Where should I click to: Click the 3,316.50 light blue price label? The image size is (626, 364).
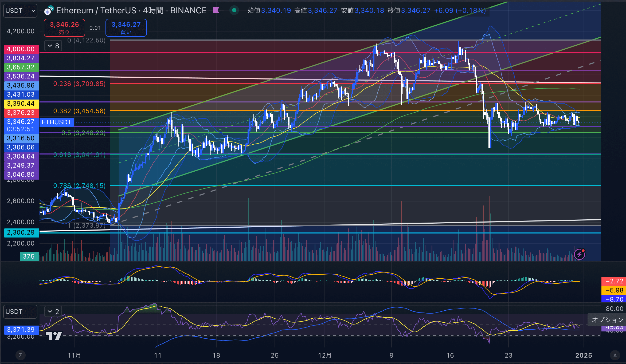pyautogui.click(x=21, y=138)
